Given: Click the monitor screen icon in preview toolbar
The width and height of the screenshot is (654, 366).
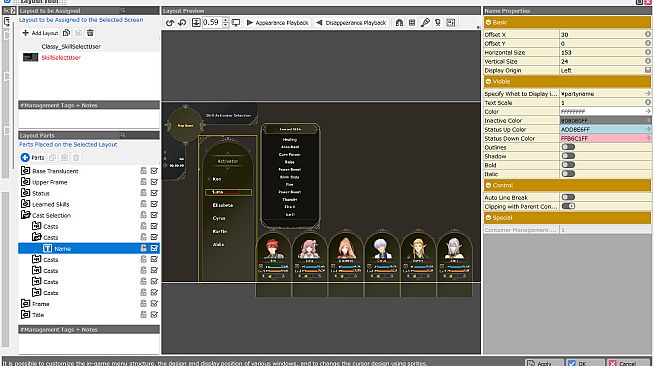Looking at the screenshot, I should click(236, 23).
